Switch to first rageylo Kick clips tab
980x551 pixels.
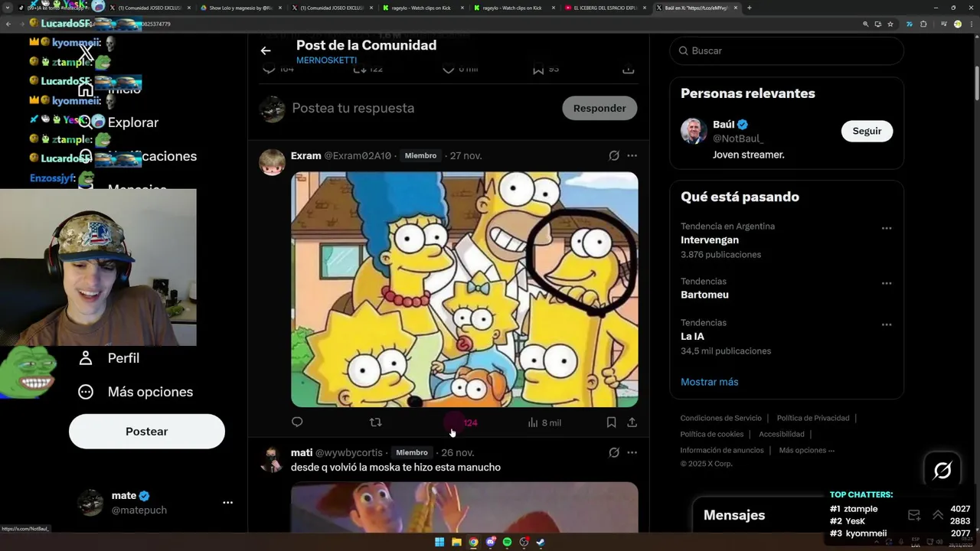(x=423, y=8)
